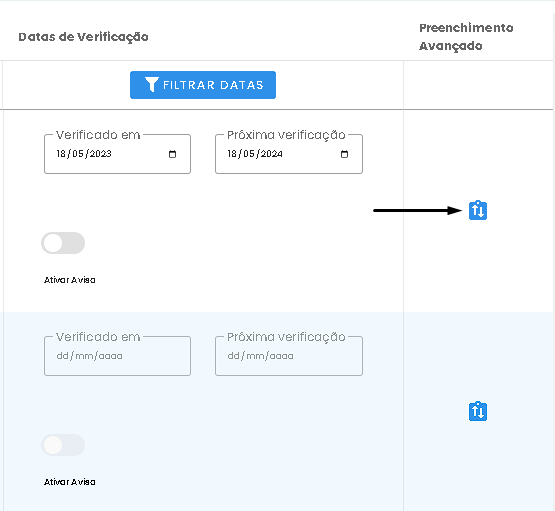
Task: Enable Ativar Aviso switch in the first row
Action: point(63,243)
